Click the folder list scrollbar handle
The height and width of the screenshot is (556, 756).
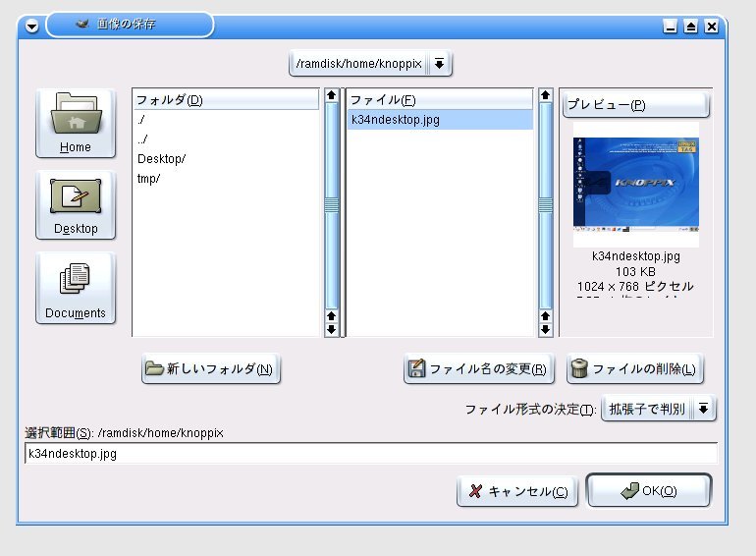pyautogui.click(x=331, y=205)
